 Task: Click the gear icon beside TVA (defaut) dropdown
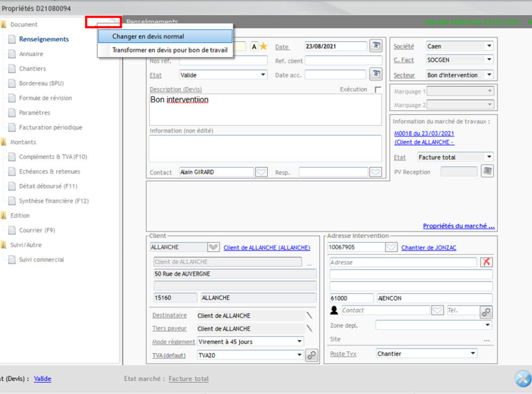311,355
